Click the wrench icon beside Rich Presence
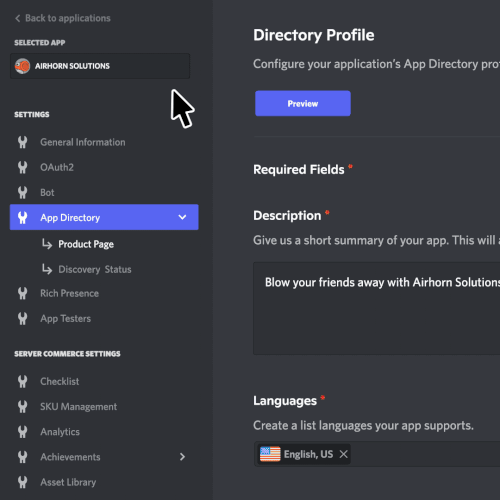 [22, 293]
